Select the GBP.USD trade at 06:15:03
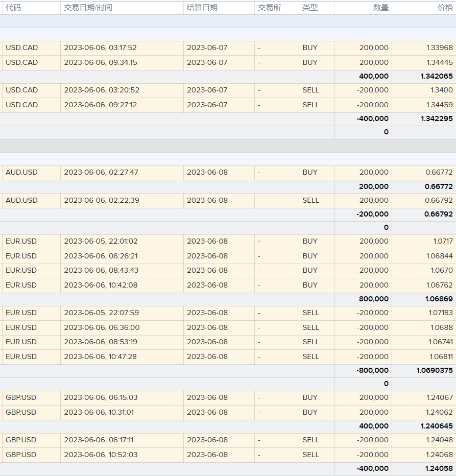 tap(101, 398)
